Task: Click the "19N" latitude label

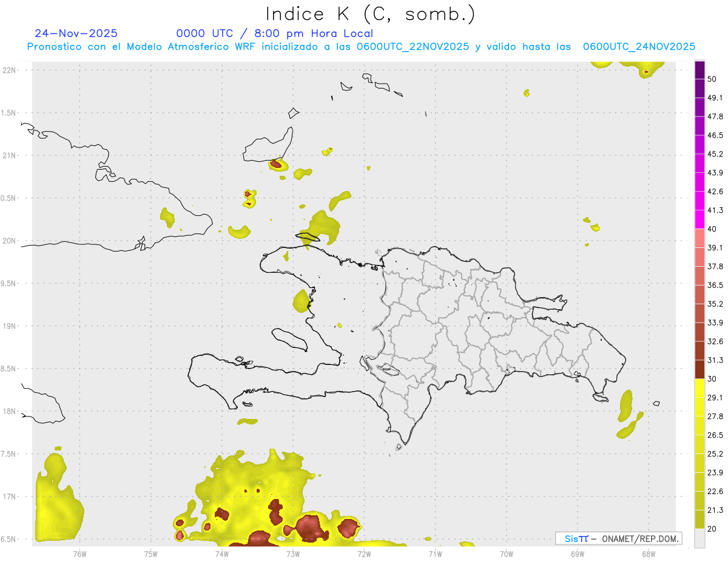Action: click(10, 326)
